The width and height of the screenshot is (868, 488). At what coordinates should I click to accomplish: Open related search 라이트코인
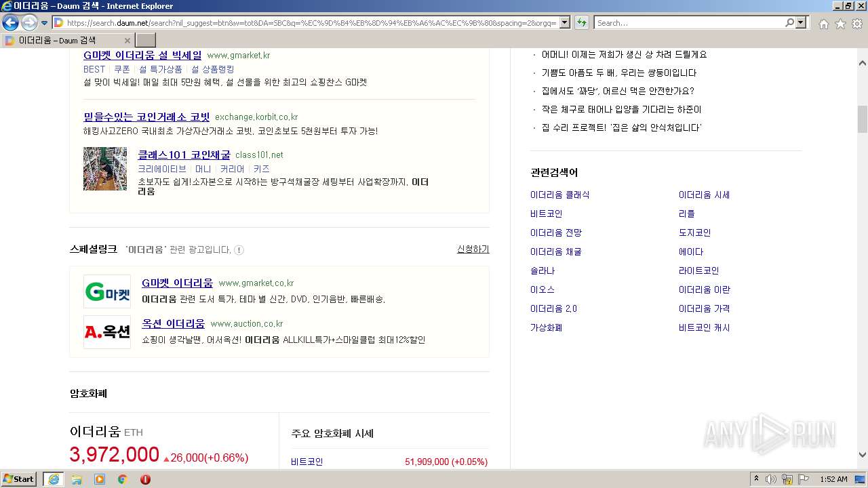pyautogui.click(x=699, y=270)
